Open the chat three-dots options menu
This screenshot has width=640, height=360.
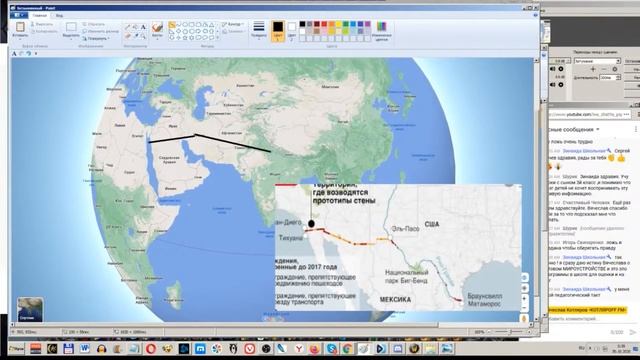[636, 129]
